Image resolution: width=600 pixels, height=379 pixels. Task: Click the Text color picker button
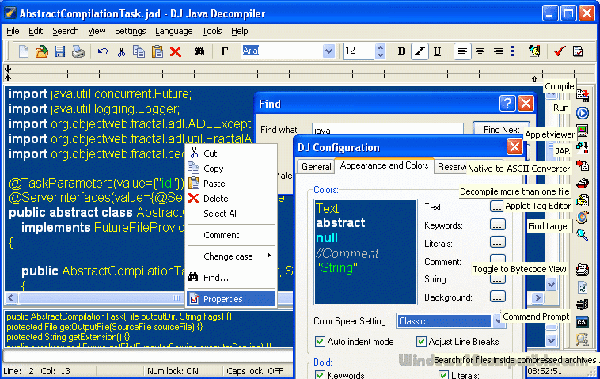click(x=497, y=206)
